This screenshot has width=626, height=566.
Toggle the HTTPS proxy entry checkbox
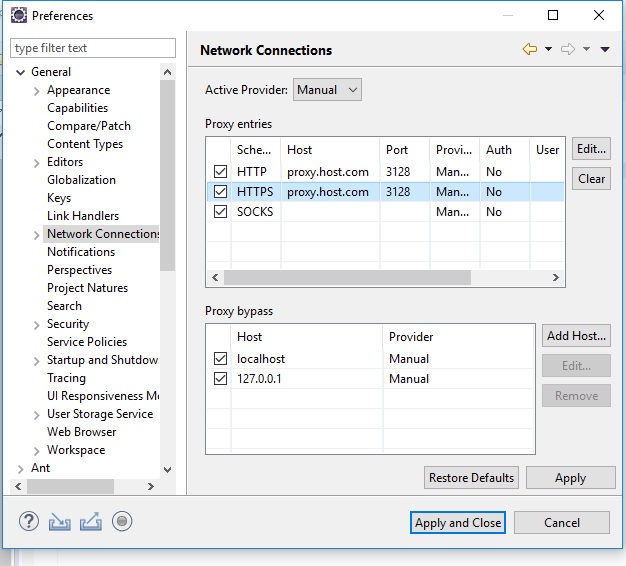220,191
